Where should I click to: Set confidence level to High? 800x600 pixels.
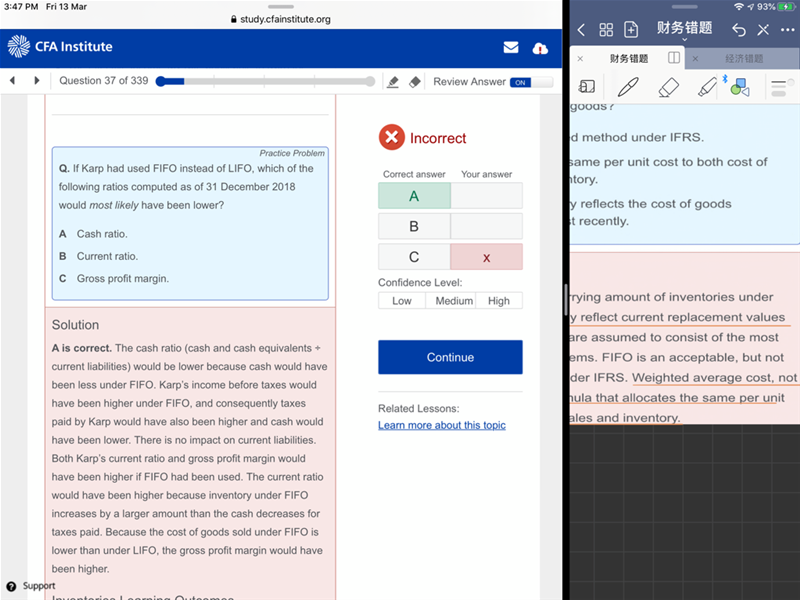click(x=498, y=301)
